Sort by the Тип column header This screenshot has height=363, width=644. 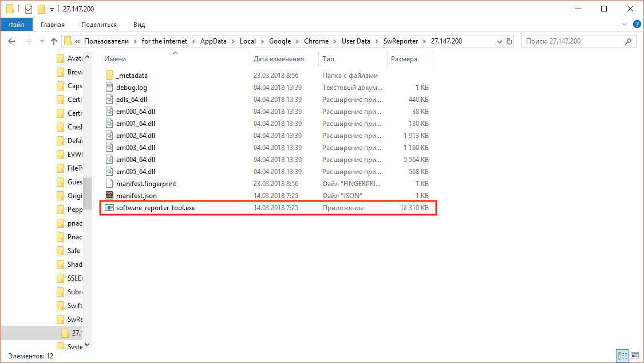click(328, 59)
